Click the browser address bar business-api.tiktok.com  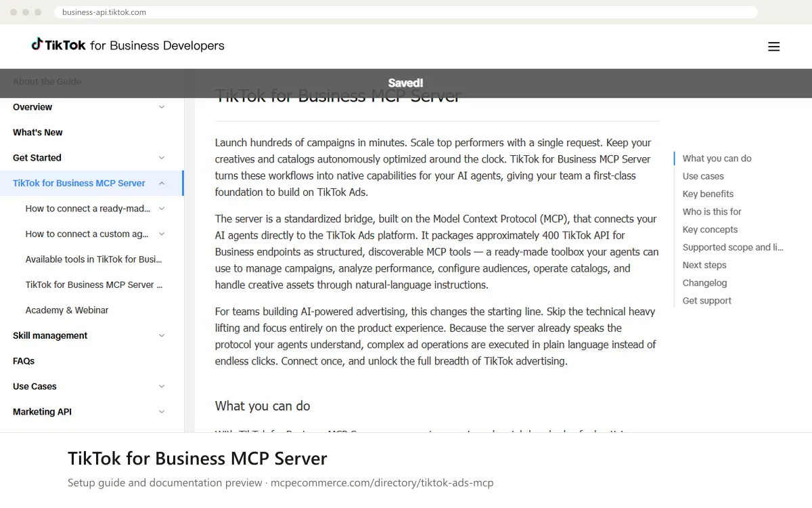(x=406, y=12)
